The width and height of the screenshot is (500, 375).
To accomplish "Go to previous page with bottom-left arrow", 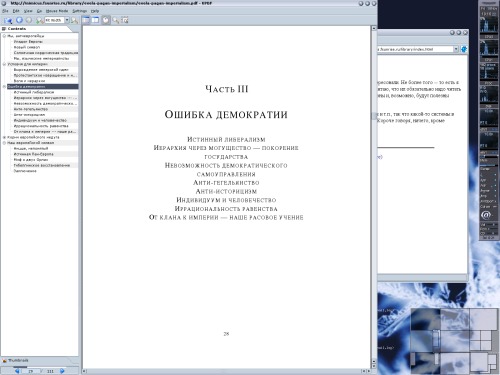I will 17,371.
